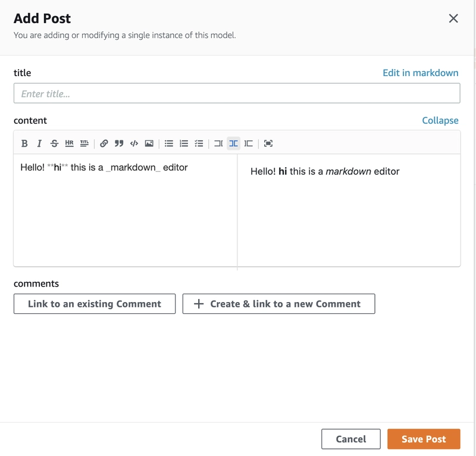Insert a code block
This screenshot has height=456, width=476.
[134, 143]
